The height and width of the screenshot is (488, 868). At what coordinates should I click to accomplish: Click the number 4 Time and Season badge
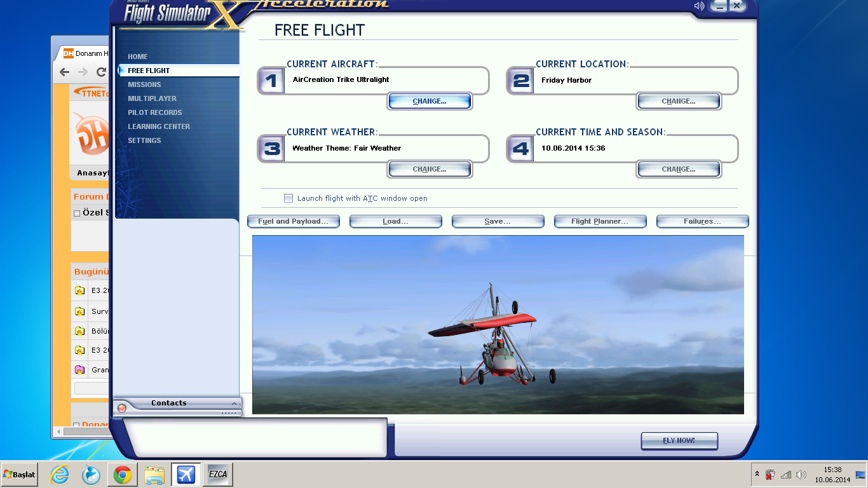tap(520, 149)
